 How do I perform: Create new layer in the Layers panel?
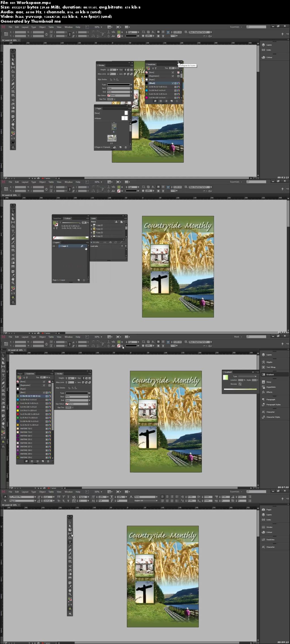[x=78, y=280]
